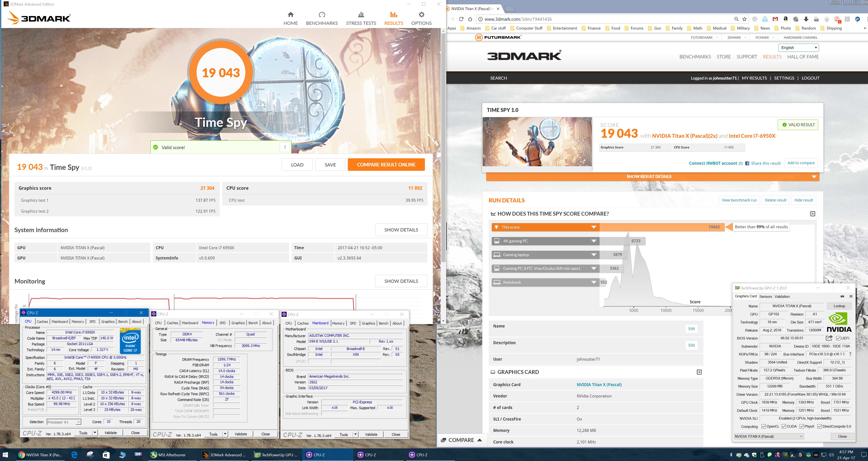Switch to the Sensors tab in GPU-Z
Image resolution: width=868 pixels, height=461 pixels.
coord(765,296)
